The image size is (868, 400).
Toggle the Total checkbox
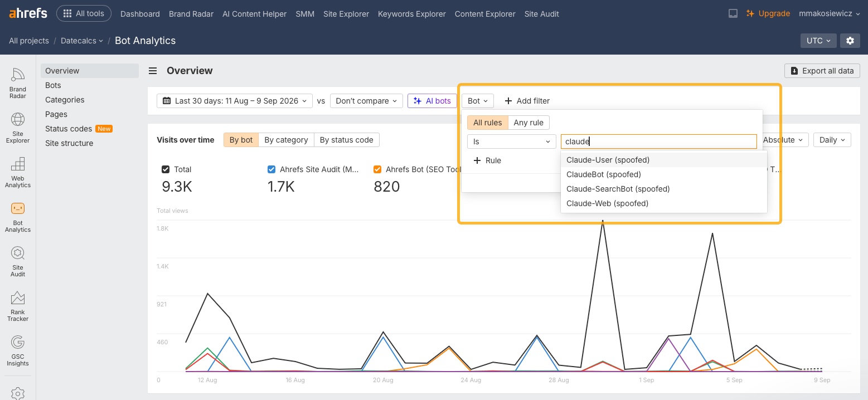click(166, 169)
